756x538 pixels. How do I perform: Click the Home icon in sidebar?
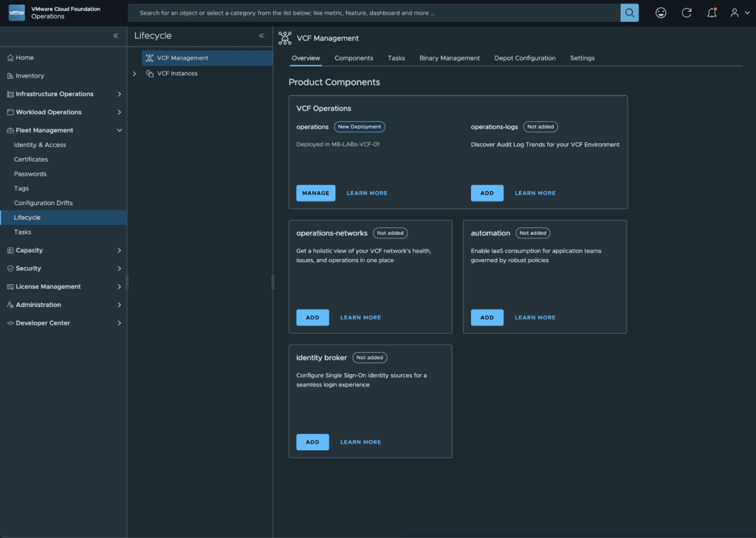point(10,58)
